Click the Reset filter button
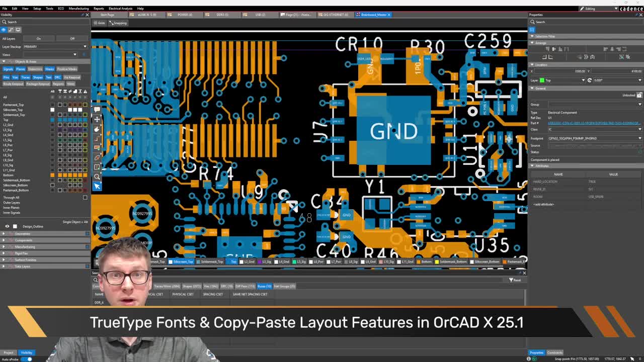Screen dimensions: 644x362 pyautogui.click(x=515, y=280)
